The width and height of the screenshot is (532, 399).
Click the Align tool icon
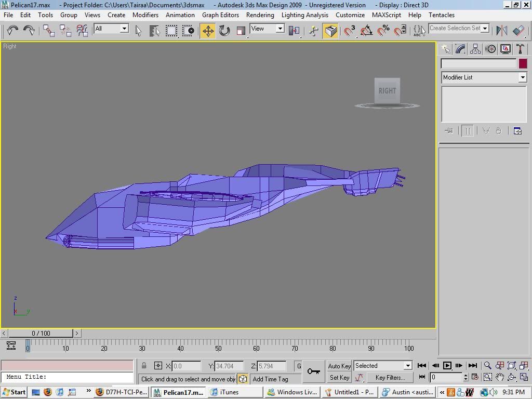(518, 31)
